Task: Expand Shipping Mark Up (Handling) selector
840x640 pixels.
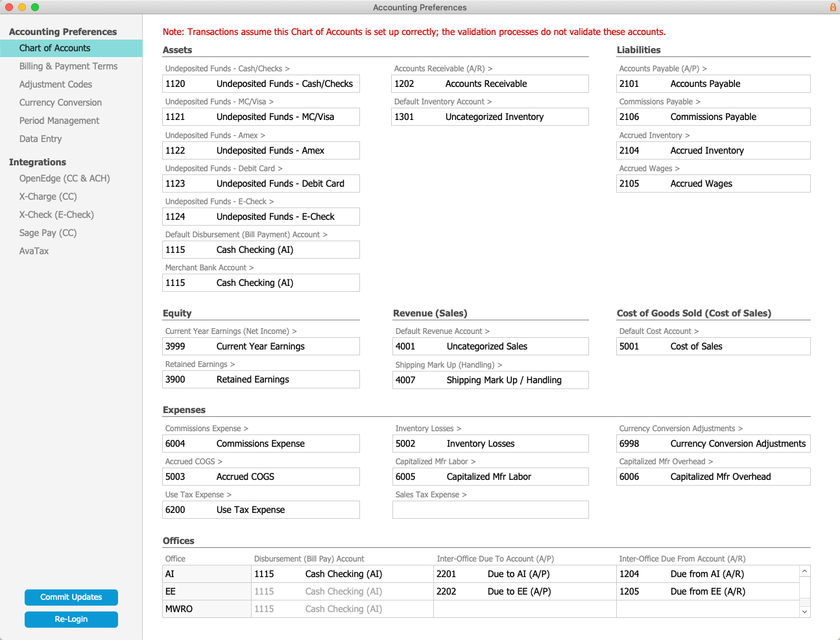Action: [x=449, y=365]
